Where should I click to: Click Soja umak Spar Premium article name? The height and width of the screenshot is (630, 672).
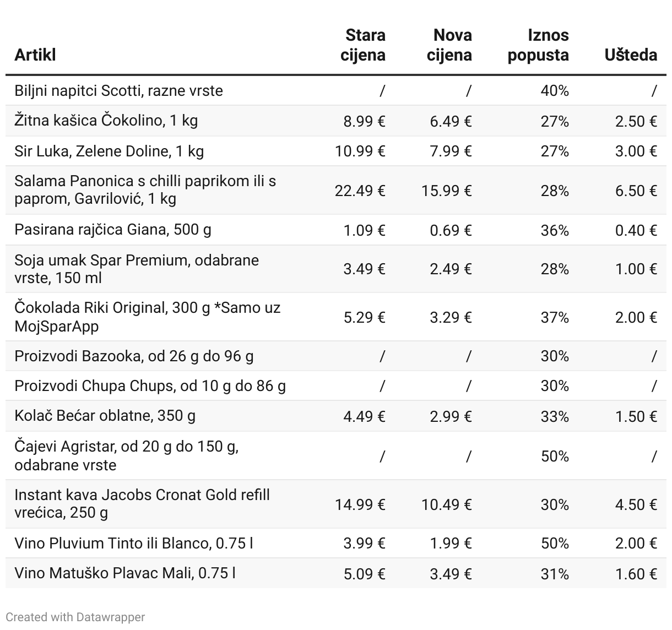click(137, 269)
